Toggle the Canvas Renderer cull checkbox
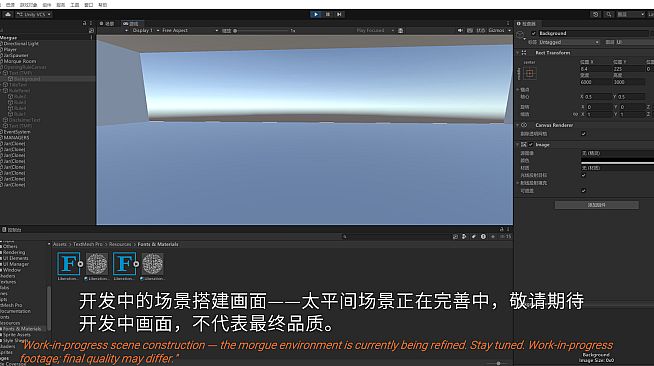 point(584,134)
